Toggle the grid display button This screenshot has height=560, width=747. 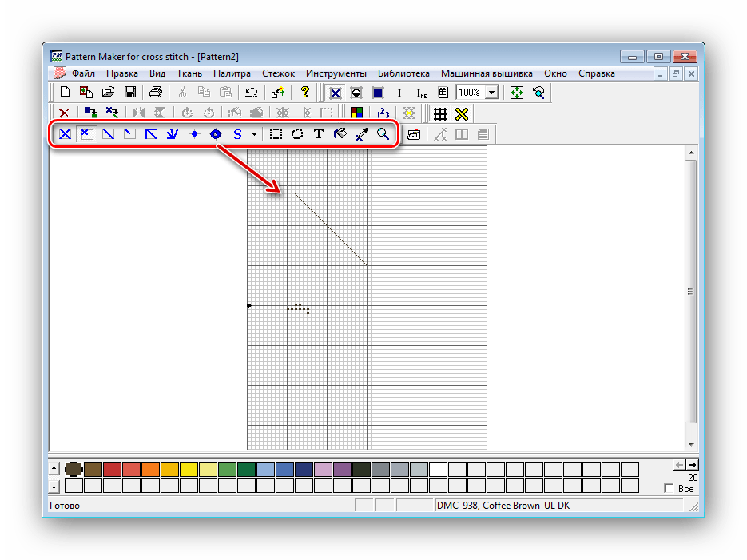coord(439,113)
